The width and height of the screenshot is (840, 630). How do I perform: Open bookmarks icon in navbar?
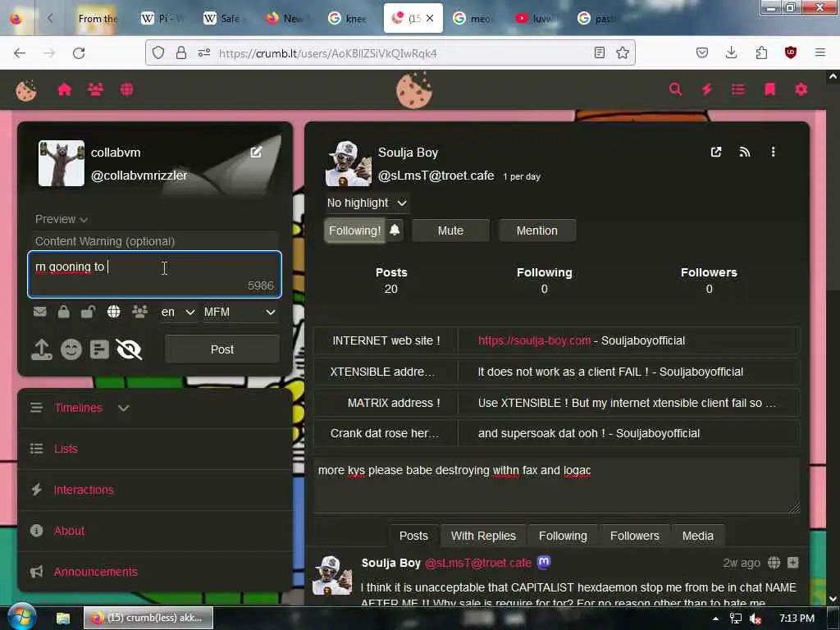pyautogui.click(x=769, y=89)
